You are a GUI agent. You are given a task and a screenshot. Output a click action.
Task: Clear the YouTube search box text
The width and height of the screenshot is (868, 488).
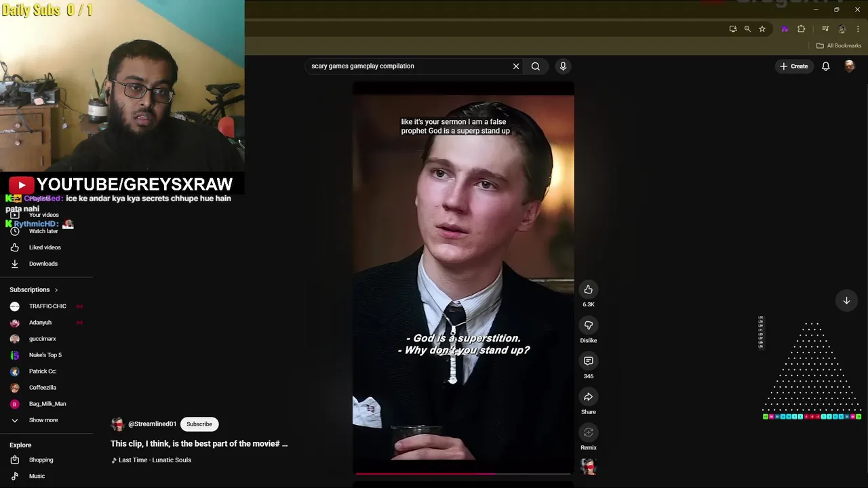click(516, 66)
